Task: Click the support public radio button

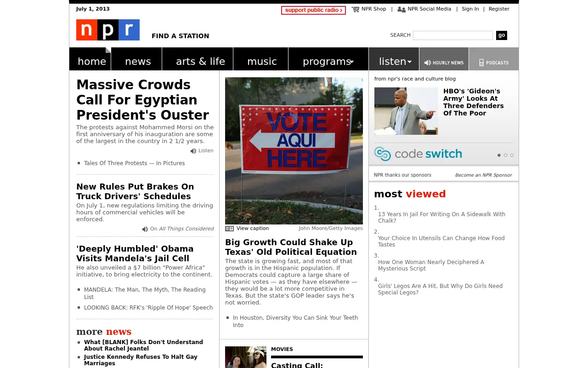Action: 313,10
